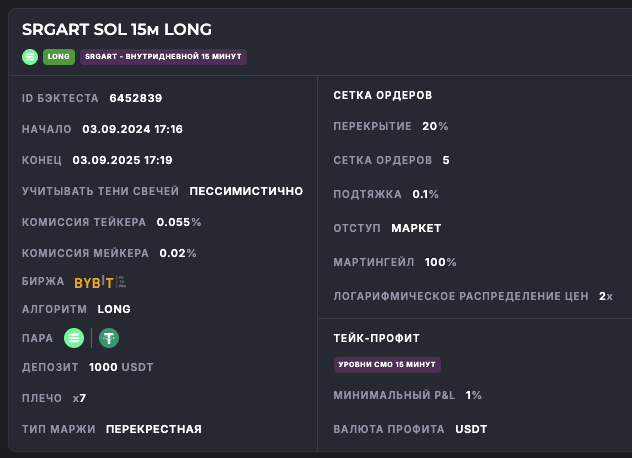
Task: Click the Bybit exchange logo
Action: click(x=94, y=282)
